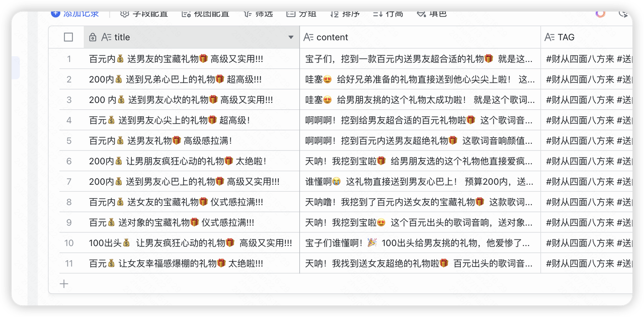Click row number 5
The image size is (644, 317).
pyautogui.click(x=69, y=141)
